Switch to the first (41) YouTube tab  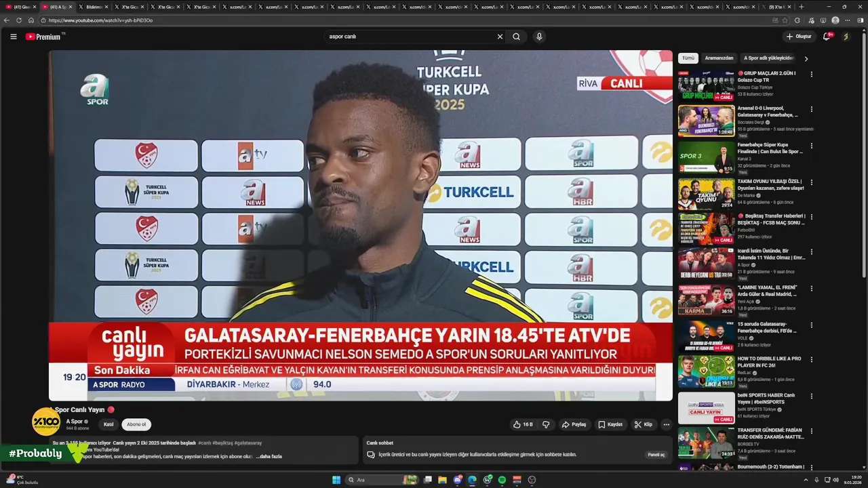click(x=20, y=7)
